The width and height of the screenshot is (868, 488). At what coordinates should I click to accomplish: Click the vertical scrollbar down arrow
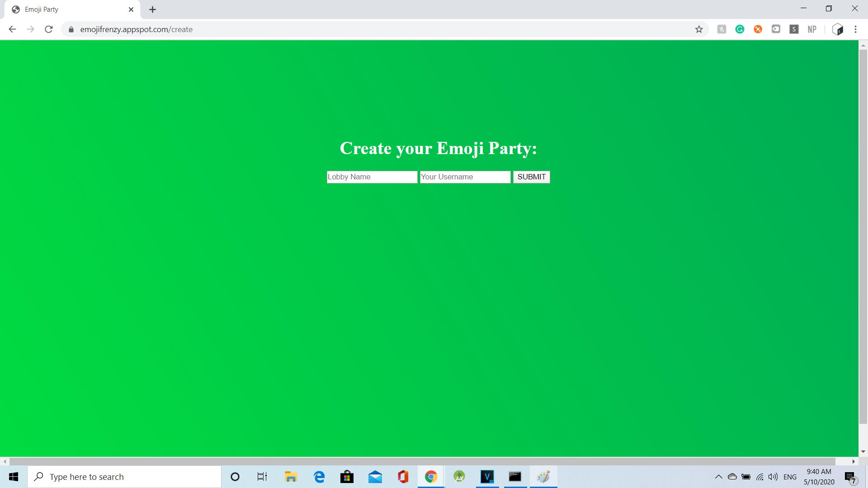(x=863, y=451)
